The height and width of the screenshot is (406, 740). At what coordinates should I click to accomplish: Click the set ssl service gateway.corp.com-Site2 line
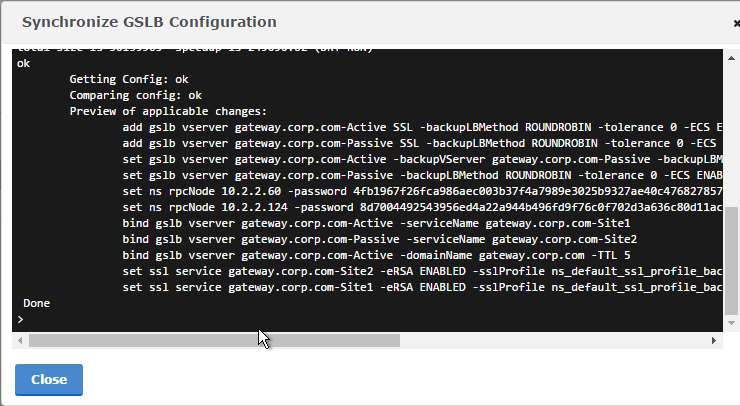422,271
